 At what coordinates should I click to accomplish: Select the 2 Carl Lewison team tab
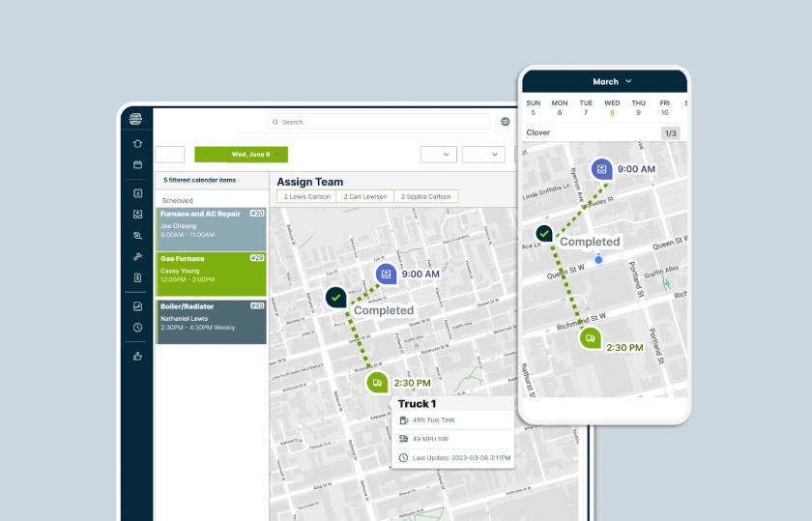tap(365, 196)
